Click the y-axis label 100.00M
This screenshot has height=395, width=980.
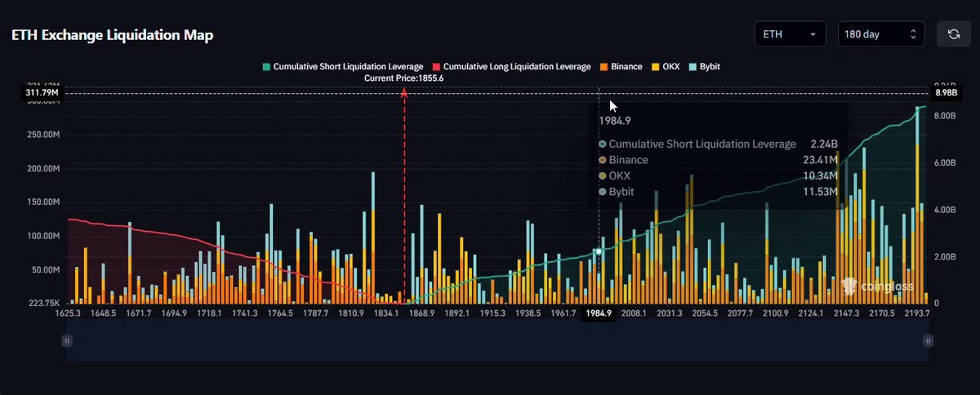click(x=43, y=236)
